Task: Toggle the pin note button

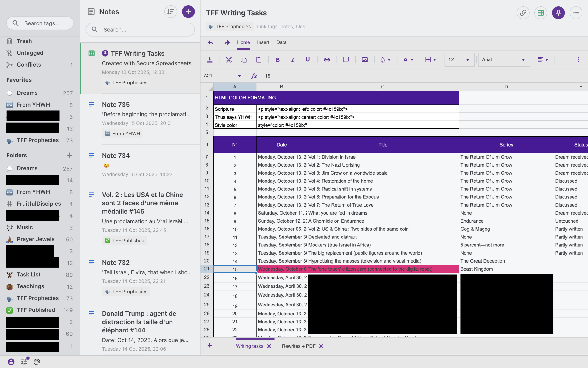Action: (x=558, y=13)
